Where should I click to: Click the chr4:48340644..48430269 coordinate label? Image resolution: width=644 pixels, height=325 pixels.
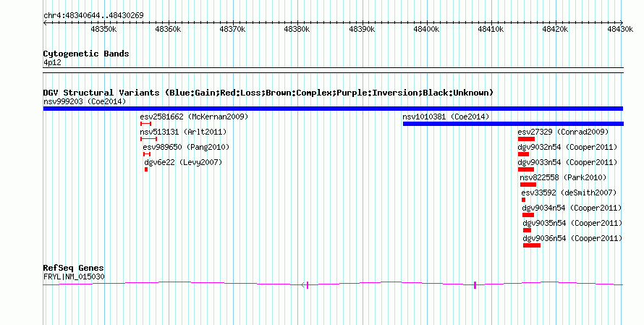[x=93, y=15]
